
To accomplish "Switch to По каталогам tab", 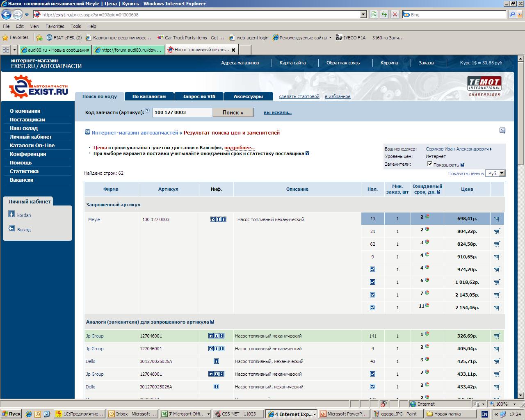I will click(149, 96).
